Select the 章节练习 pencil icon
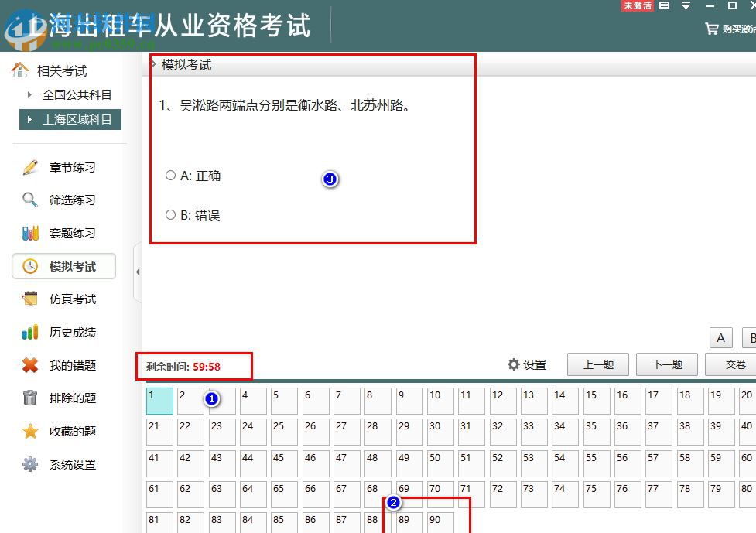Viewport: 756px width, 533px height. 29,167
